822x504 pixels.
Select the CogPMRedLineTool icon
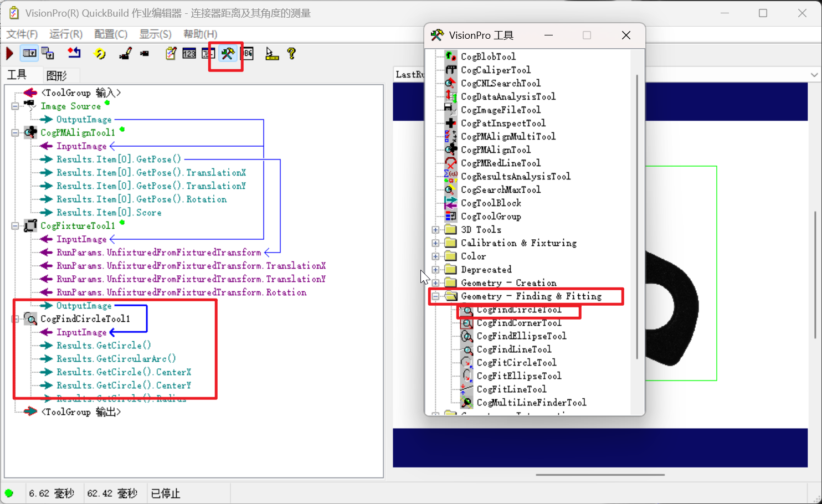point(451,163)
